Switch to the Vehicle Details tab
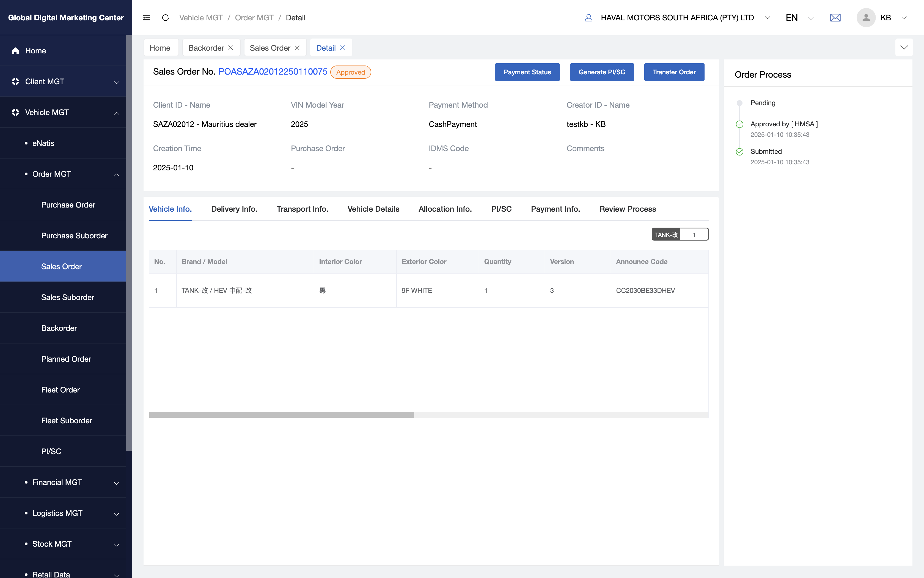This screenshot has height=578, width=924. click(373, 209)
